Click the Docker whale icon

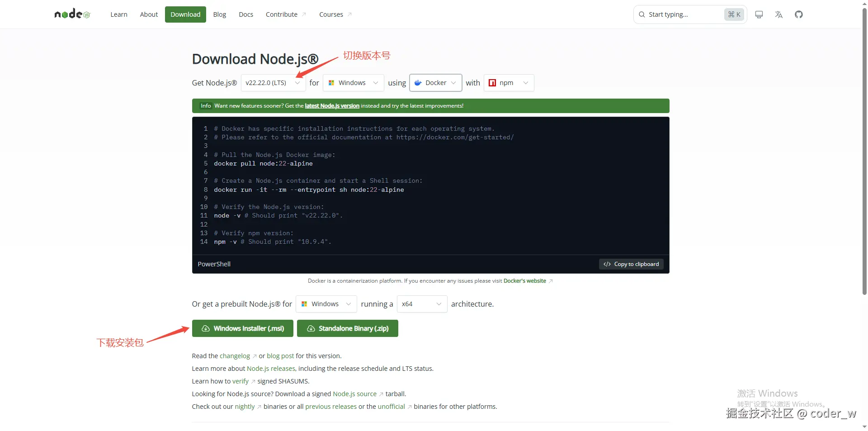click(418, 83)
